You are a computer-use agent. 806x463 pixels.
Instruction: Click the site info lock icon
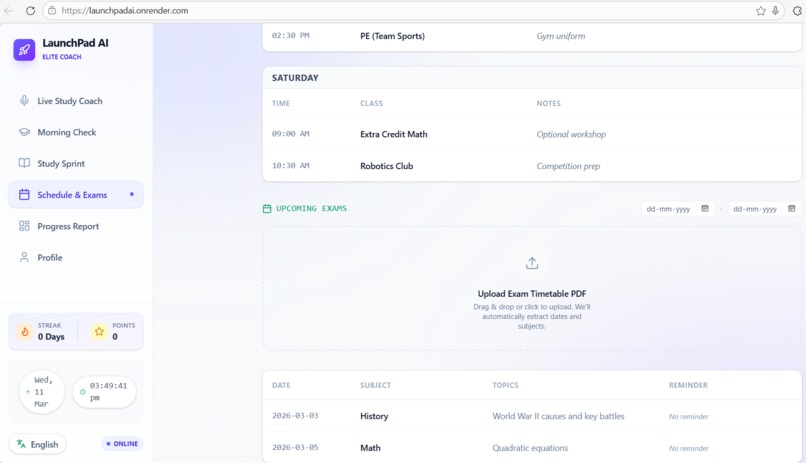point(52,10)
